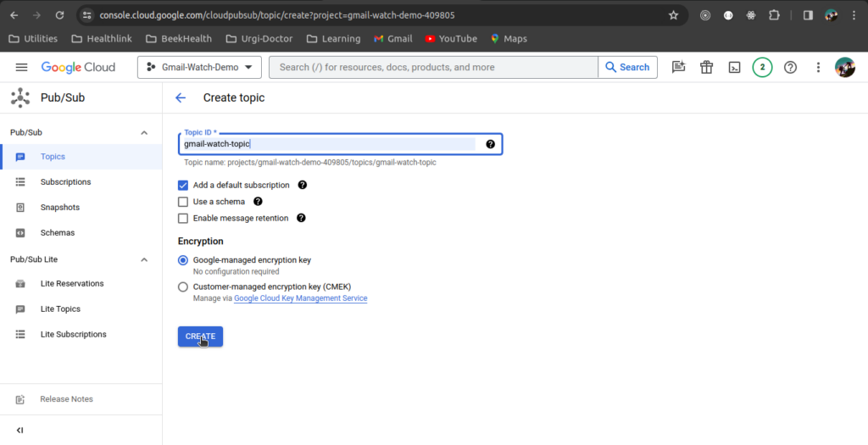
Task: Open the Urgi-Doctor bookmark folder
Action: [259, 39]
